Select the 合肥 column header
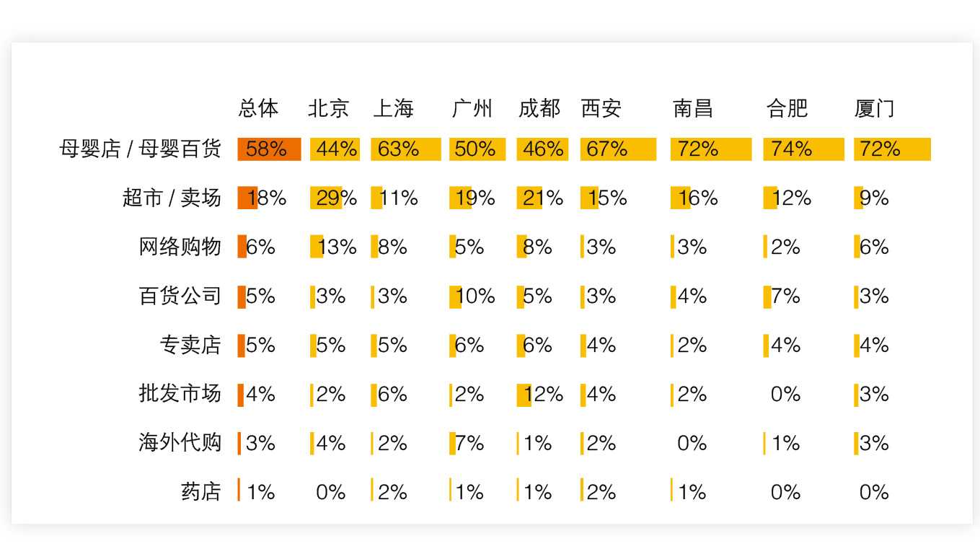The width and height of the screenshot is (980, 554). coord(787,108)
